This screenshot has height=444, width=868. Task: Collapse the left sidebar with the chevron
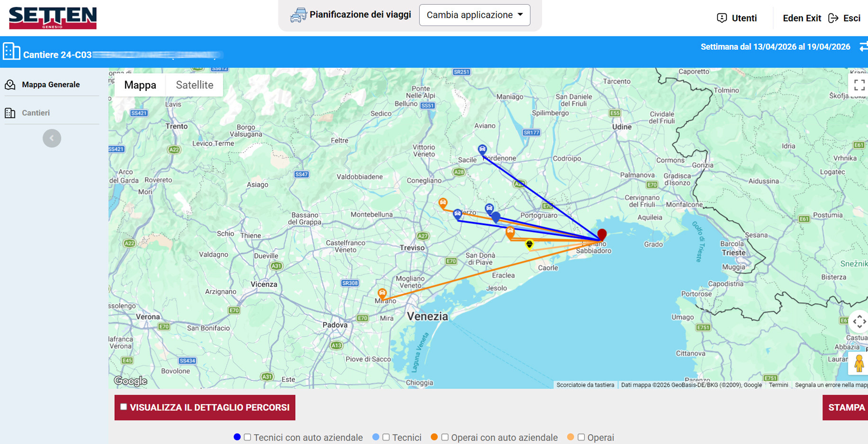coord(52,138)
